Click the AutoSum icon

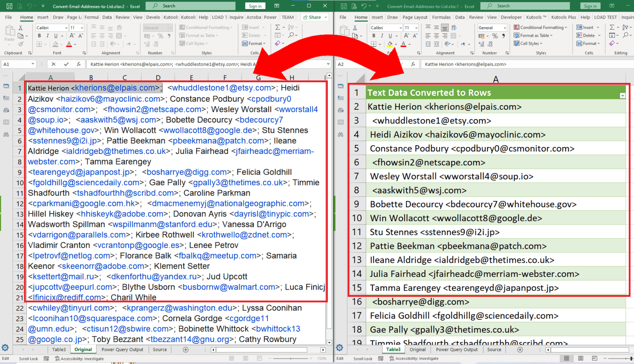(277, 27)
